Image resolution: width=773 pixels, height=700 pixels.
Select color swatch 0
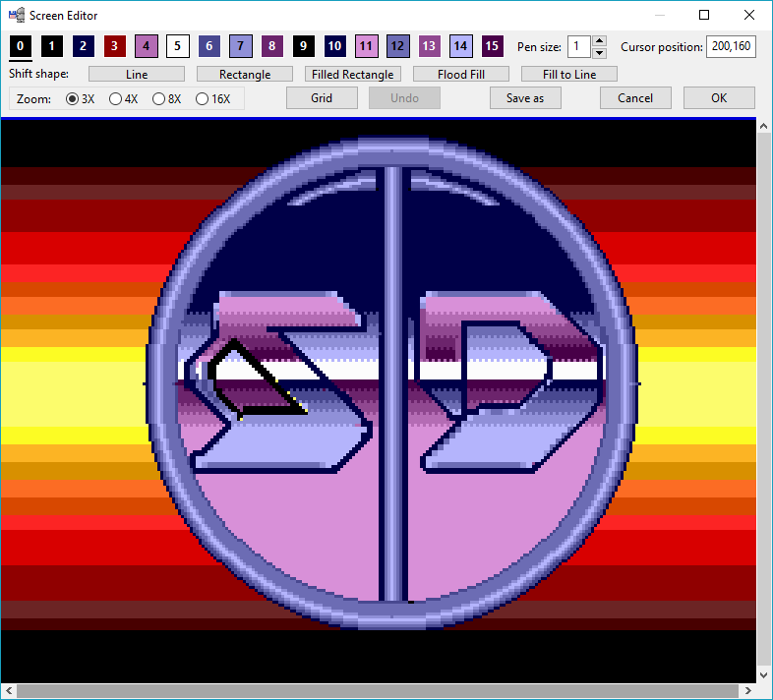pyautogui.click(x=21, y=46)
